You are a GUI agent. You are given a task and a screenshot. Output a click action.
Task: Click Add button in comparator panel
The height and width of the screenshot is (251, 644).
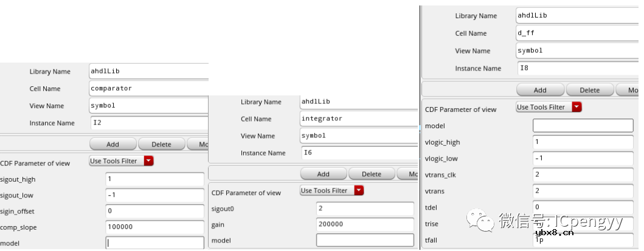113,145
